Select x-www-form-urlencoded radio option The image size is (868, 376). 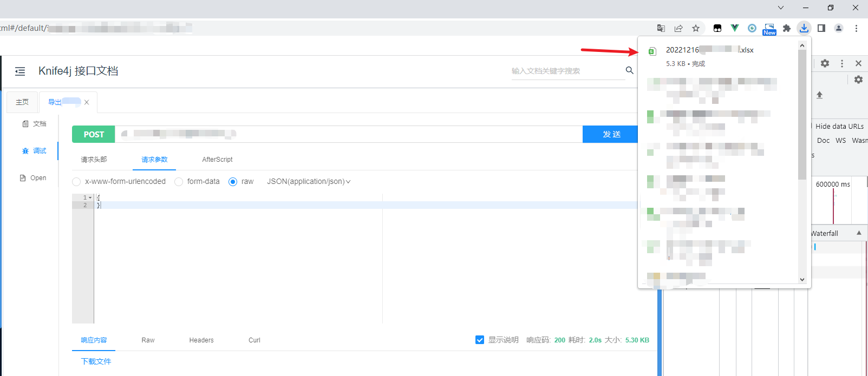76,182
